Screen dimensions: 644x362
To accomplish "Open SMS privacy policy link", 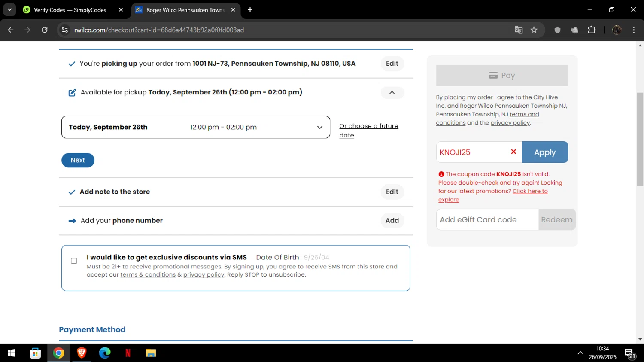I will 204,275.
